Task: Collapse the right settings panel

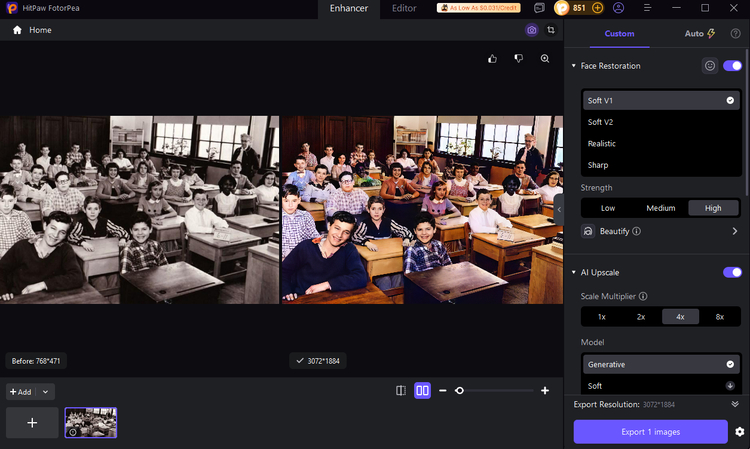Action: (x=559, y=209)
